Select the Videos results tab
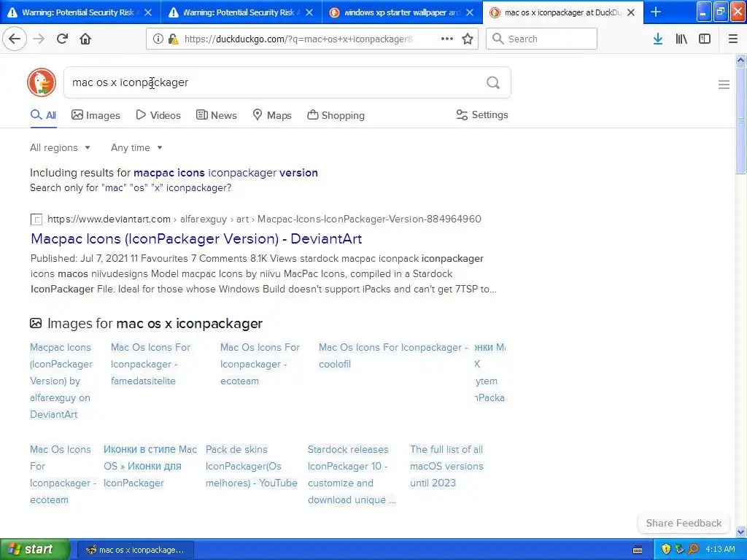Screen dimensions: 747x560 [158, 115]
